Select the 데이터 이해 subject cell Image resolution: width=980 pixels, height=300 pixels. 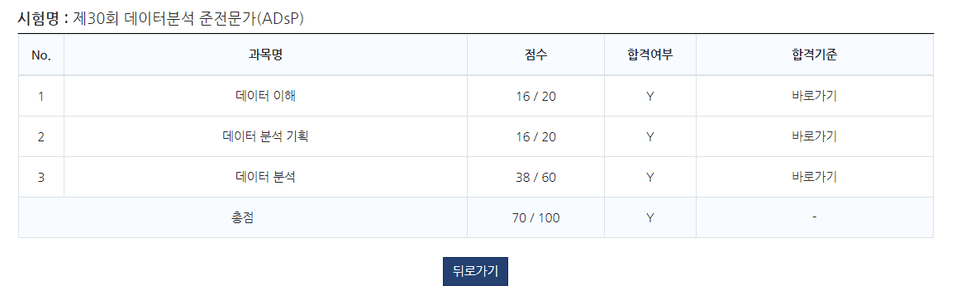(265, 96)
